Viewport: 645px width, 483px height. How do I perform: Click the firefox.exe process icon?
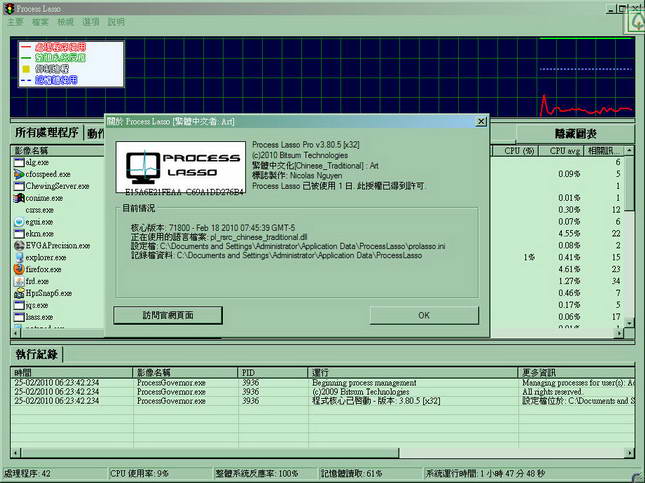[19, 269]
